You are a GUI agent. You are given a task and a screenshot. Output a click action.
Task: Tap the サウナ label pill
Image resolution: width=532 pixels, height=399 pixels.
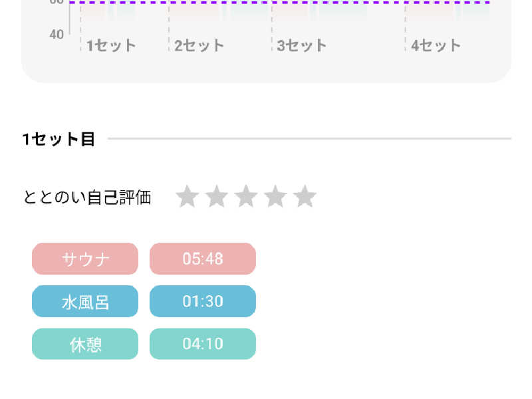click(85, 259)
